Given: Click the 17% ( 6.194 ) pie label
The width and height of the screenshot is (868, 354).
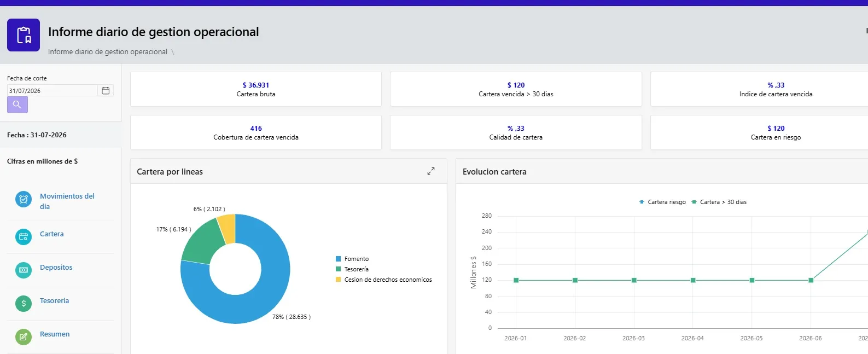Looking at the screenshot, I should point(174,229).
